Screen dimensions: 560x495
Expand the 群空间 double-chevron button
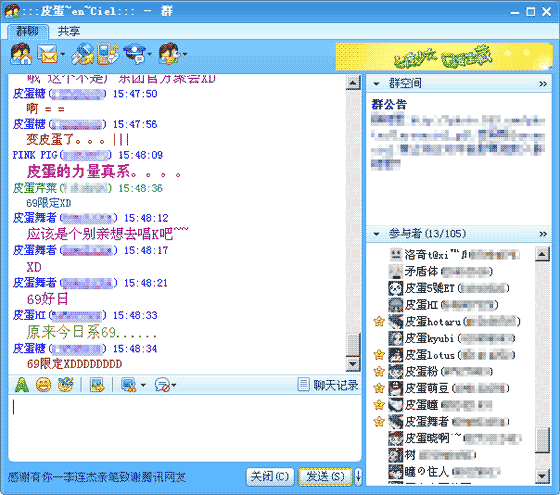coord(543,84)
